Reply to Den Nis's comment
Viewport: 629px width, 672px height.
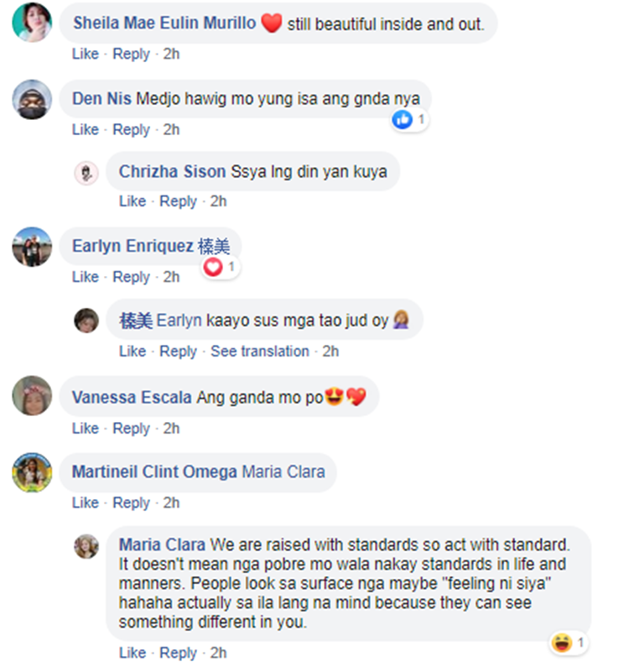pyautogui.click(x=131, y=130)
